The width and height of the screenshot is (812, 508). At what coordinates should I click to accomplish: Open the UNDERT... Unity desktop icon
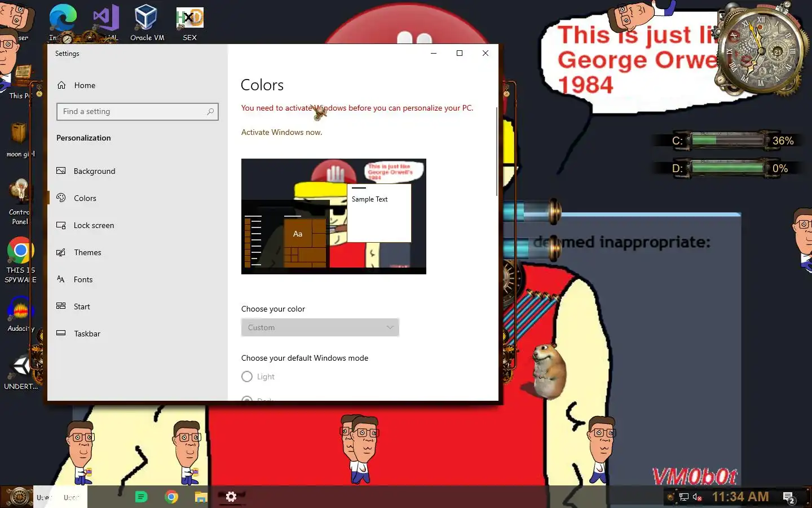pos(21,373)
